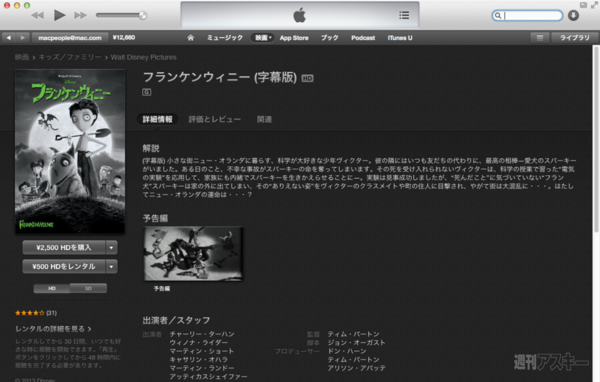Open the ブック store section
Viewport: 600px width, 382px height.
point(329,38)
